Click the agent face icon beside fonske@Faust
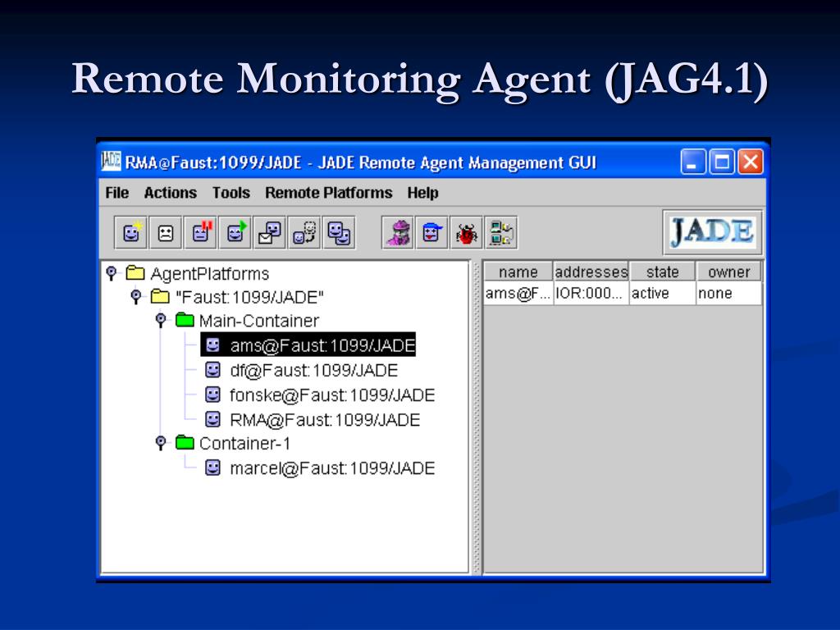Image resolution: width=840 pixels, height=630 pixels. (x=212, y=395)
